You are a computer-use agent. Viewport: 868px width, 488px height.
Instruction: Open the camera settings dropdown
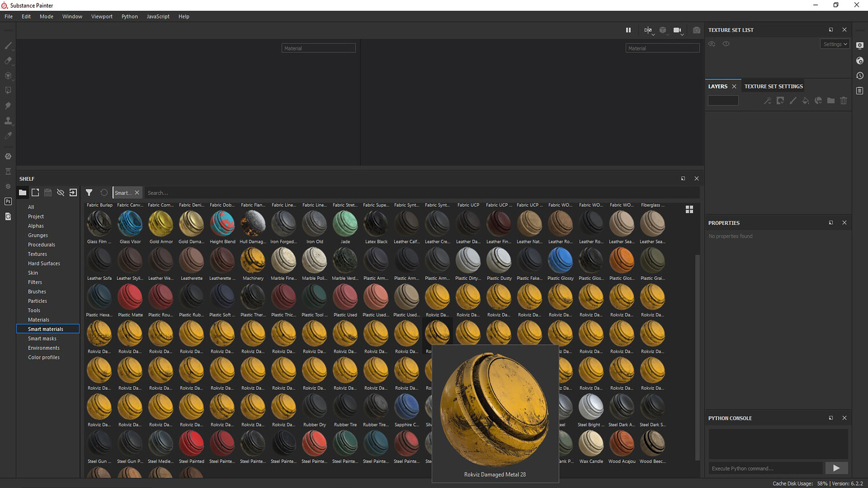pyautogui.click(x=678, y=31)
